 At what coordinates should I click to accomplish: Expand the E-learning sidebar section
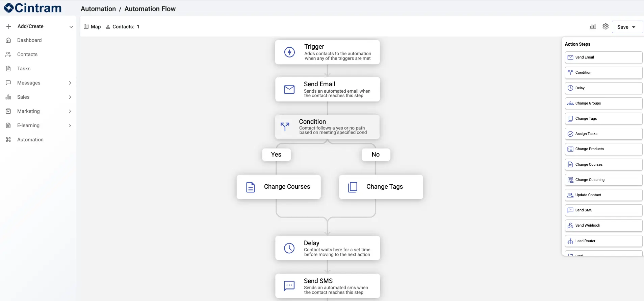coord(70,125)
